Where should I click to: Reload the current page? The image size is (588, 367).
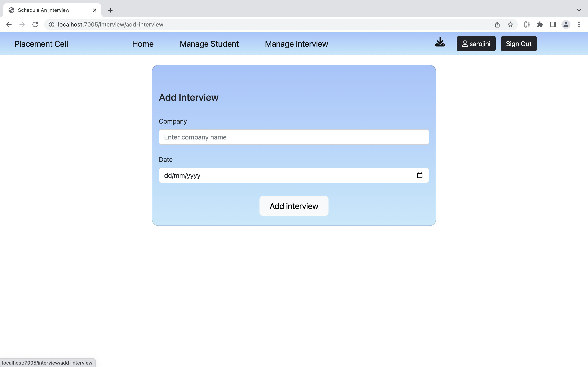[35, 24]
